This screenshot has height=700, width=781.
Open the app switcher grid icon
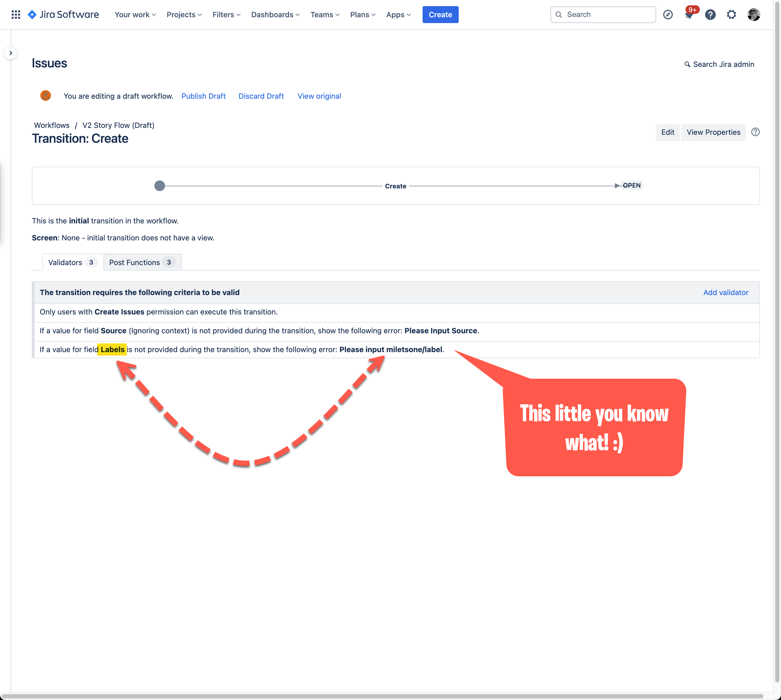(16, 14)
